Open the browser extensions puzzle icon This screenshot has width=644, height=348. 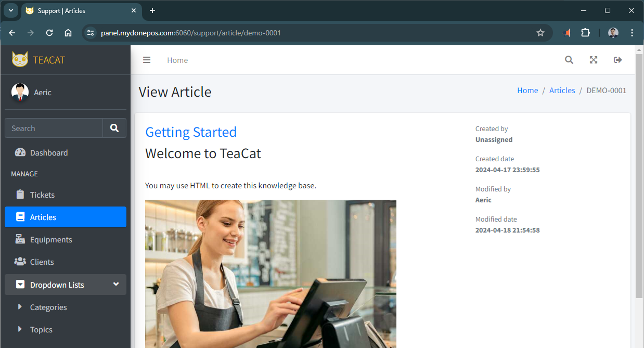pyautogui.click(x=585, y=33)
